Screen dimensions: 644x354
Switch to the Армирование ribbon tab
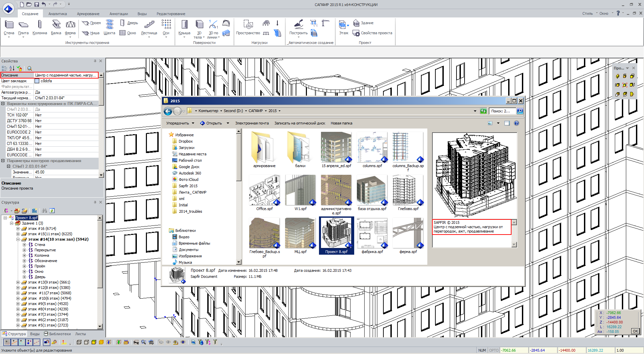88,14
